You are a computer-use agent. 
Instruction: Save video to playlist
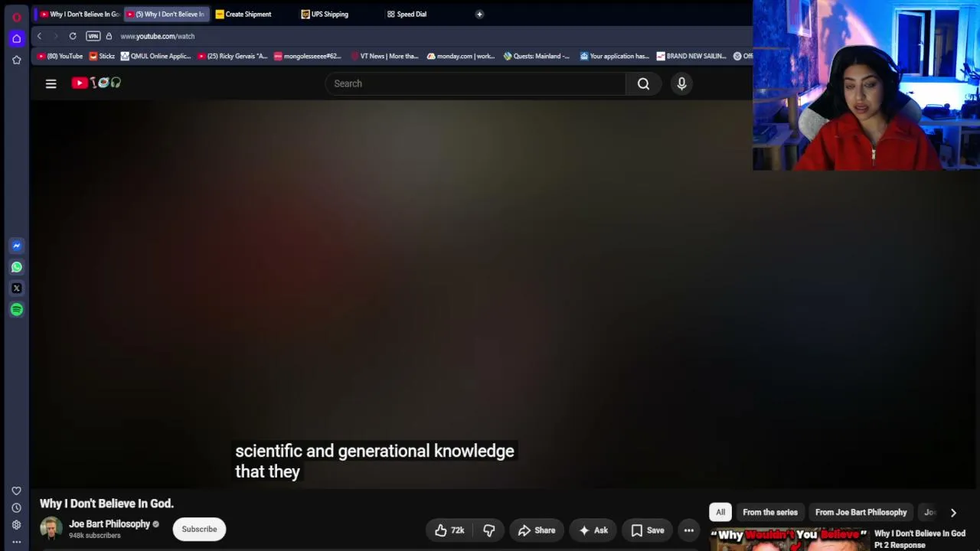[x=648, y=530]
